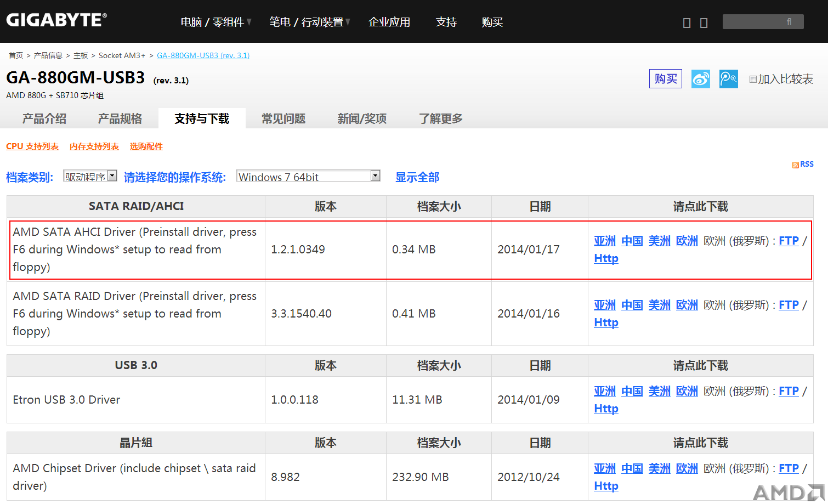Viewport: 828px width, 504px height.
Task: Open the 选购配件 link
Action: (146, 146)
